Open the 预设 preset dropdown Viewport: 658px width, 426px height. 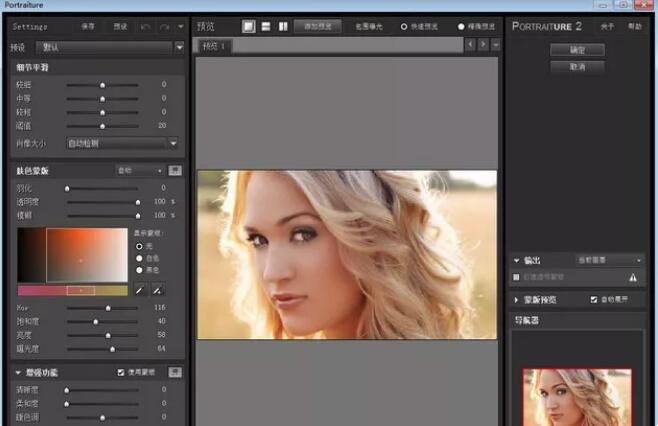110,46
